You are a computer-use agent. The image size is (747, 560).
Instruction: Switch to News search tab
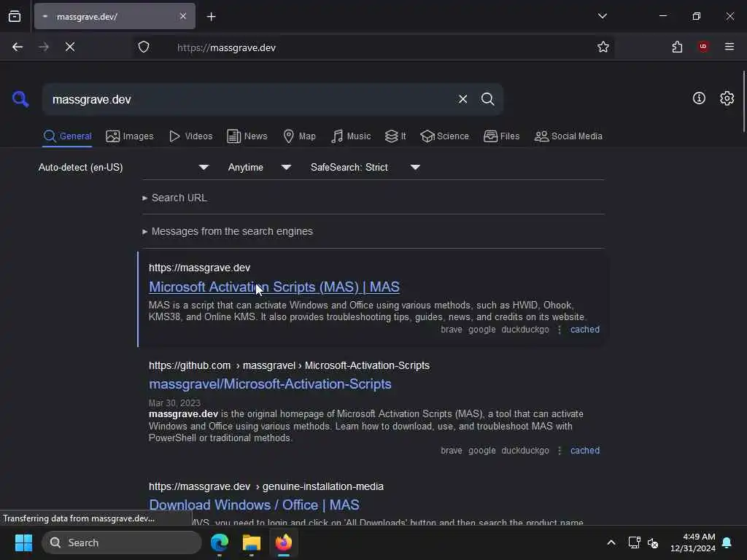[247, 136]
